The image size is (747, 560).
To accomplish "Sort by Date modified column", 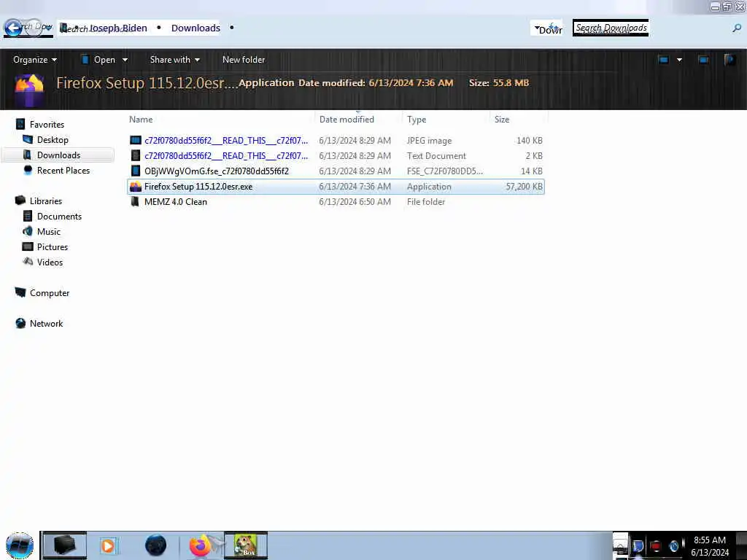I will (x=347, y=120).
